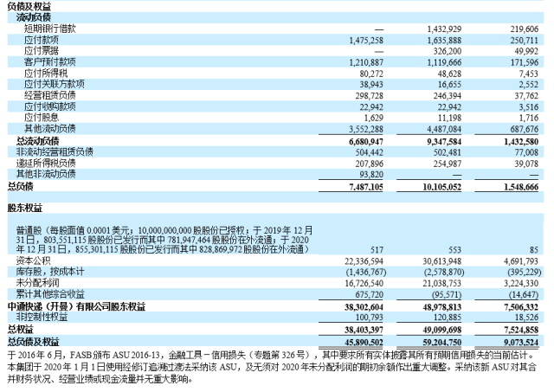Image resolution: width=554 pixels, height=392 pixels.
Task: Select the 总权益 total label
Action: (21, 330)
